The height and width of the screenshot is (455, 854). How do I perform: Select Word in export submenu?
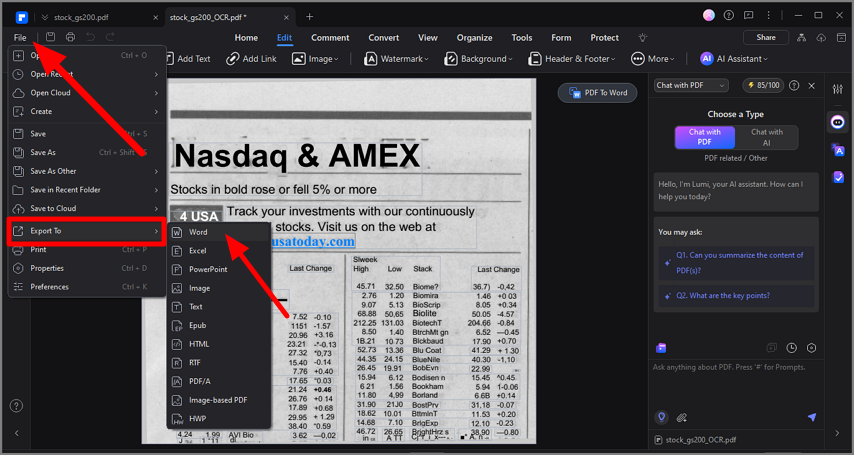tap(219, 232)
